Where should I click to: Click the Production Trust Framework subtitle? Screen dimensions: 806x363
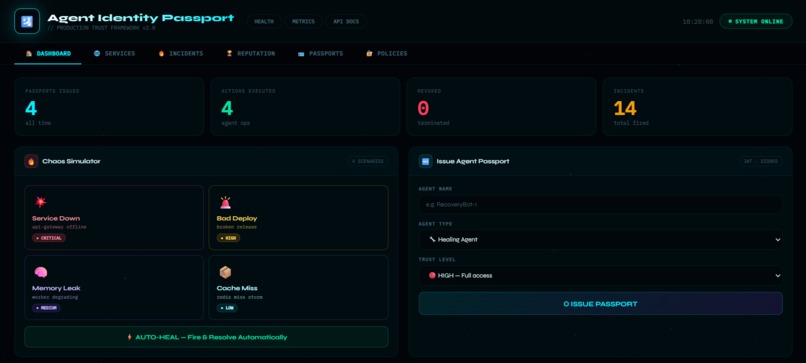pyautogui.click(x=101, y=28)
